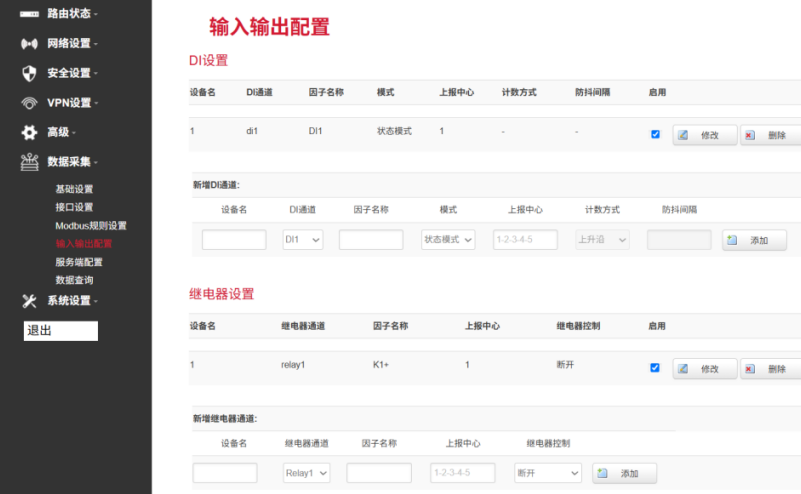Open 服务端配置 submenu item
Viewport: 801px width, 494px height.
click(79, 262)
